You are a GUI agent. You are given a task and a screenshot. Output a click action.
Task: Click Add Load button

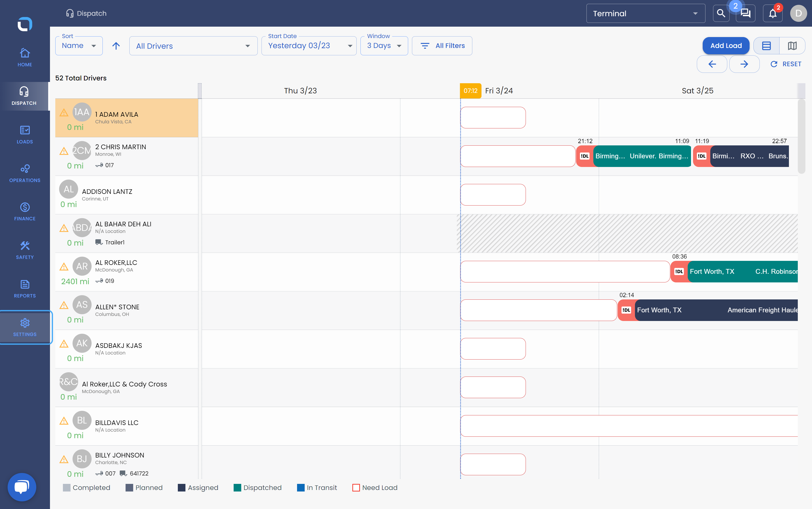pyautogui.click(x=726, y=46)
